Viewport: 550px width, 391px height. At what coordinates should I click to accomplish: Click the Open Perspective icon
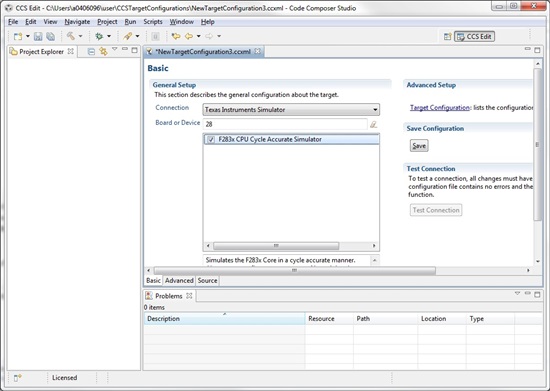click(447, 36)
